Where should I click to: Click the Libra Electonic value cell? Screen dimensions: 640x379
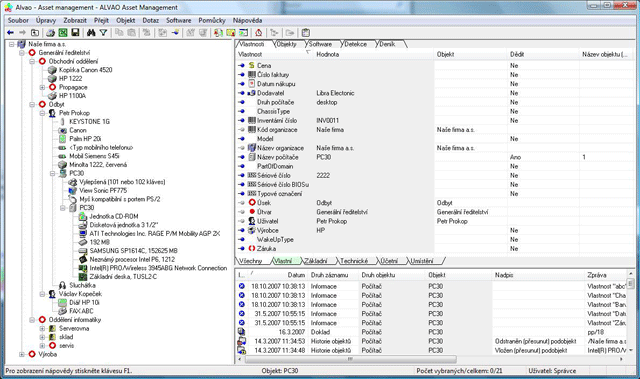pos(373,93)
